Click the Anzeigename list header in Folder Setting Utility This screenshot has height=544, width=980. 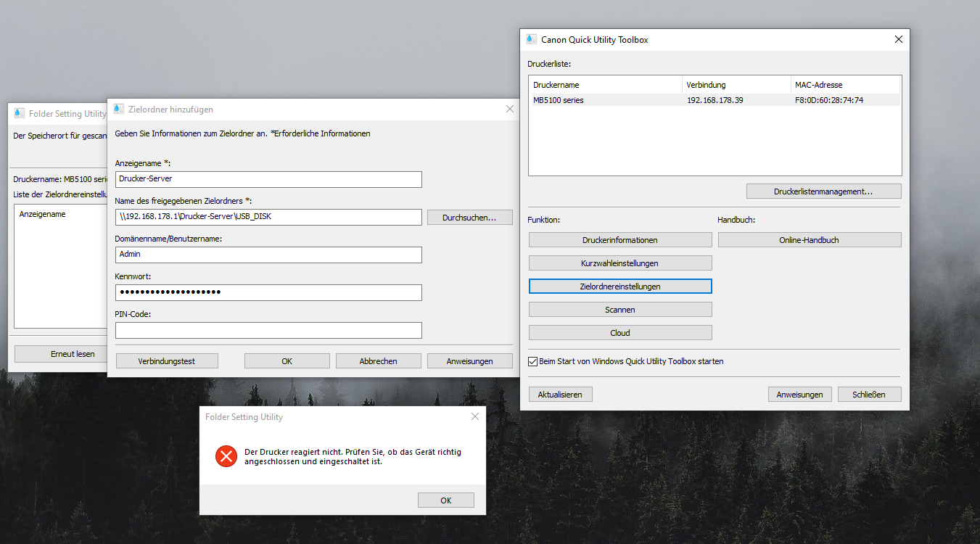coord(43,214)
